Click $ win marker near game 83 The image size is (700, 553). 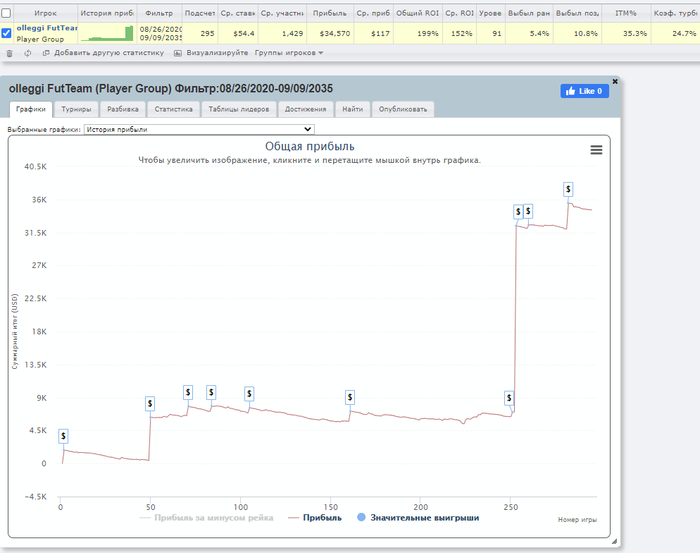(211, 392)
